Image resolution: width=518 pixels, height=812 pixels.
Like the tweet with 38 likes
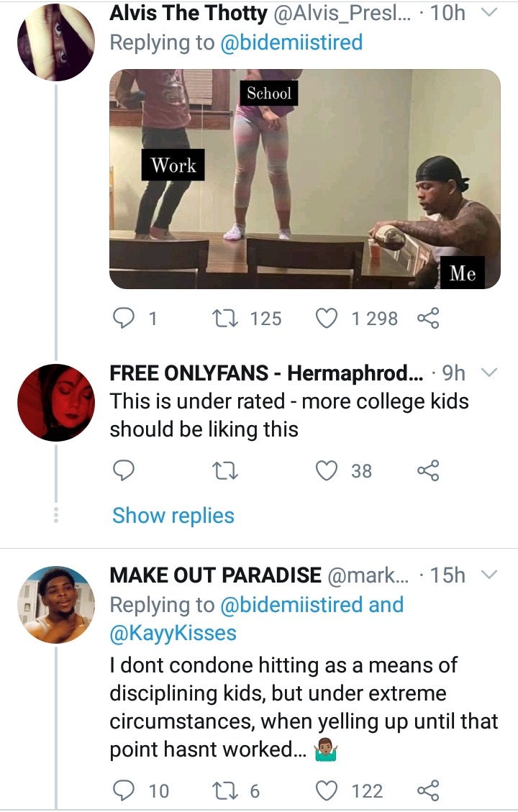point(327,470)
